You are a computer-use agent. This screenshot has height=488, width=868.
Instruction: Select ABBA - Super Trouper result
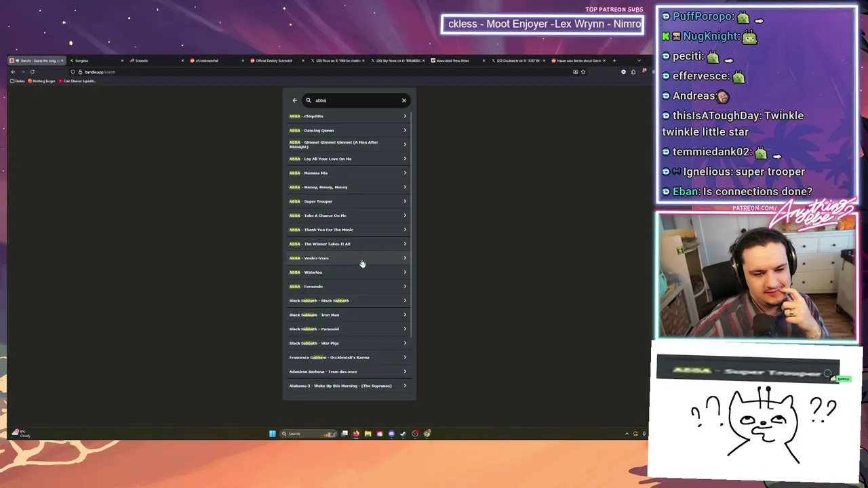pyautogui.click(x=348, y=201)
